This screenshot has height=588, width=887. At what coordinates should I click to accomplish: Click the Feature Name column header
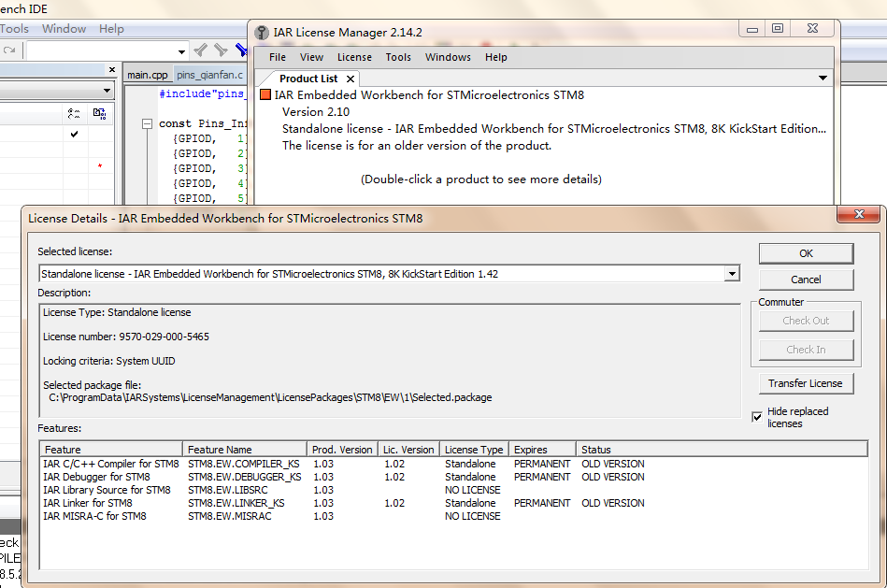pyautogui.click(x=245, y=450)
